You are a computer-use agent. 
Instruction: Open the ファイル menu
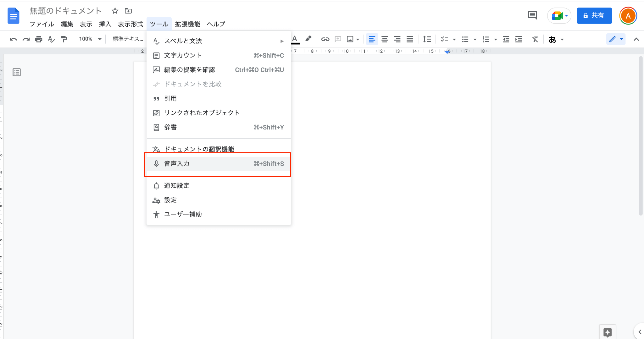[42, 24]
